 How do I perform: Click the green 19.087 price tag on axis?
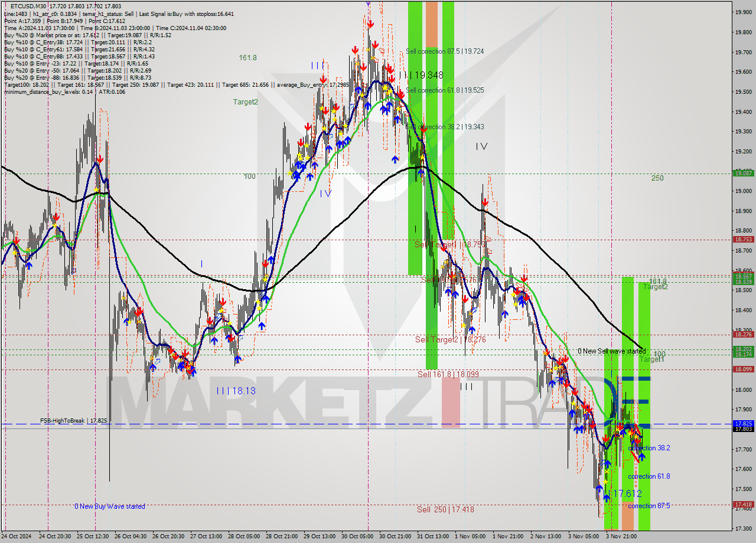(x=743, y=173)
